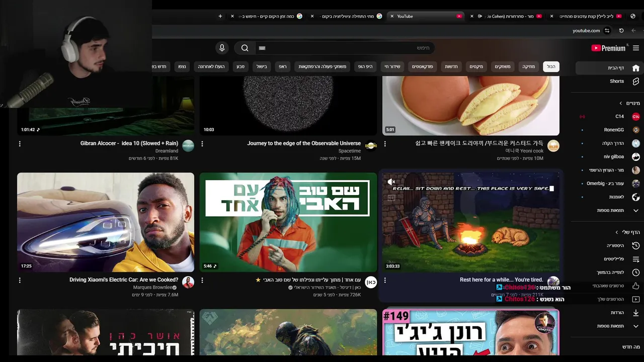Image resolution: width=644 pixels, height=362 pixels.
Task: Open the niv gilboa channel
Action: [609, 157]
